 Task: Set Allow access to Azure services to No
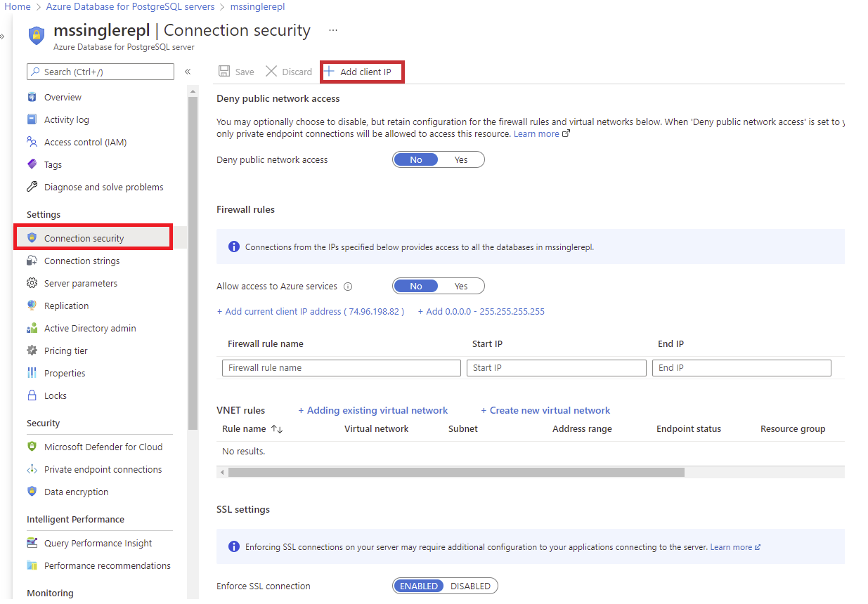(x=416, y=286)
